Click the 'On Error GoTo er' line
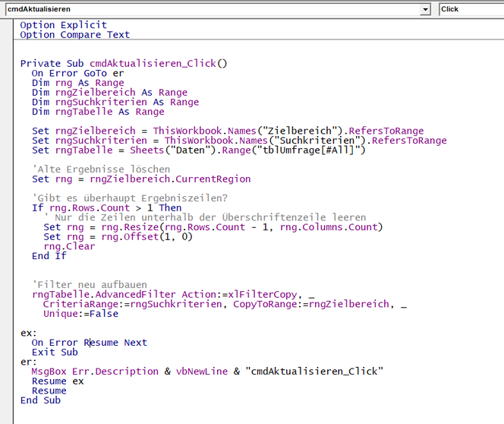Image resolution: width=504 pixels, height=424 pixels. point(77,73)
